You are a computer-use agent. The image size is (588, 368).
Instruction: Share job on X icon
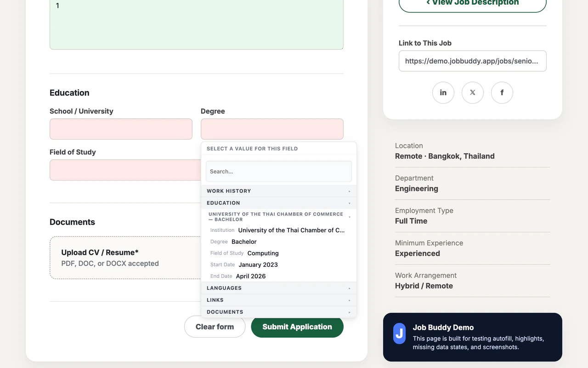tap(473, 92)
